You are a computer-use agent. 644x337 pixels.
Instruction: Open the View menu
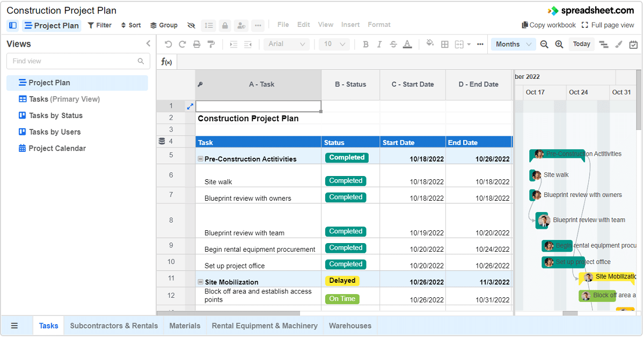(x=326, y=25)
